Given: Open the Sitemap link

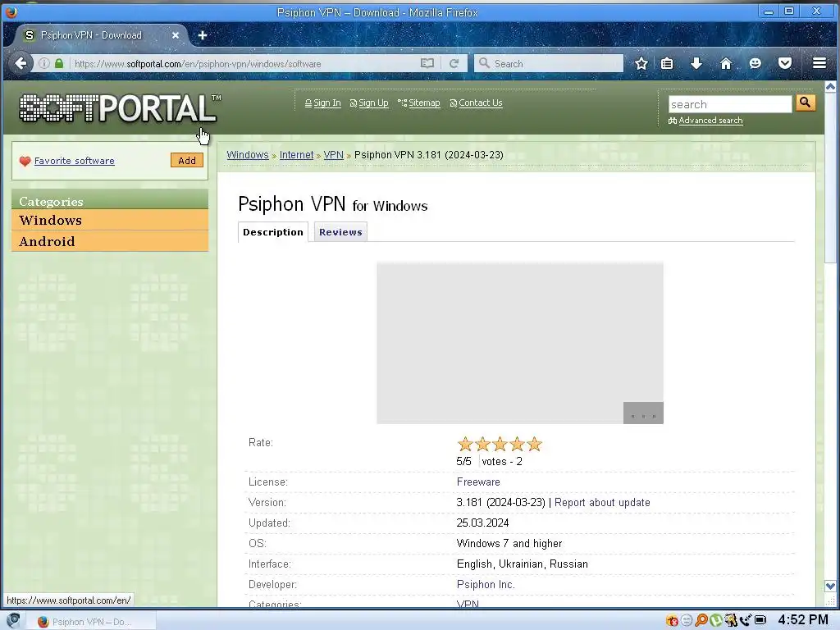Looking at the screenshot, I should click(424, 103).
